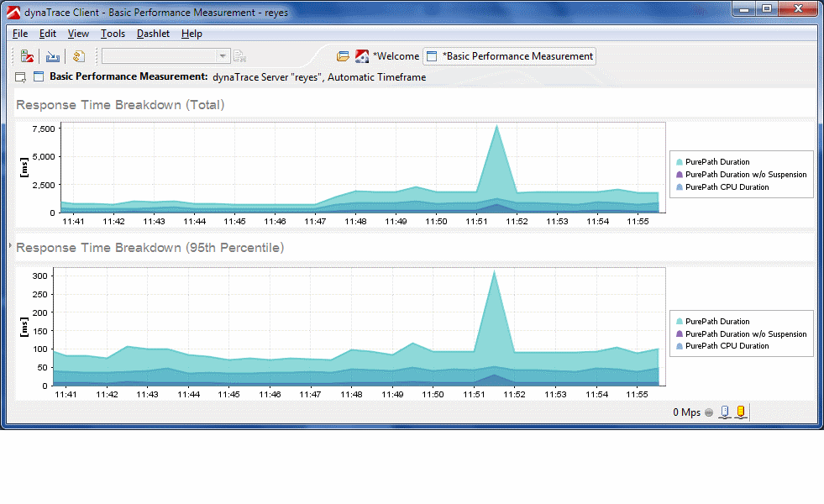The image size is (824, 504).
Task: Click PurePath Duration swatch in Total chart legend
Action: point(680,162)
